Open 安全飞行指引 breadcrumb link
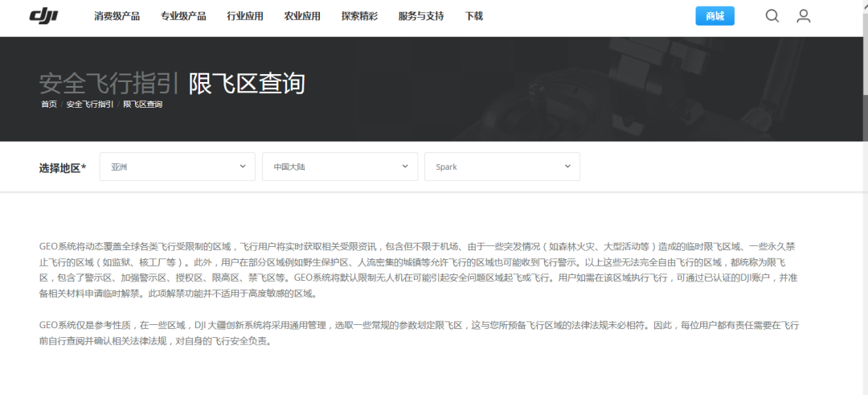 [x=90, y=104]
